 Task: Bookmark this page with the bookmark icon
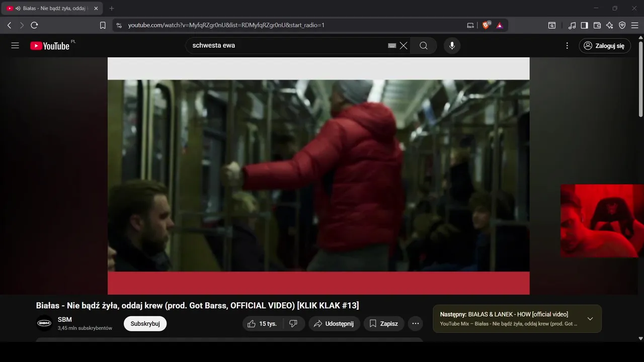pos(103,25)
